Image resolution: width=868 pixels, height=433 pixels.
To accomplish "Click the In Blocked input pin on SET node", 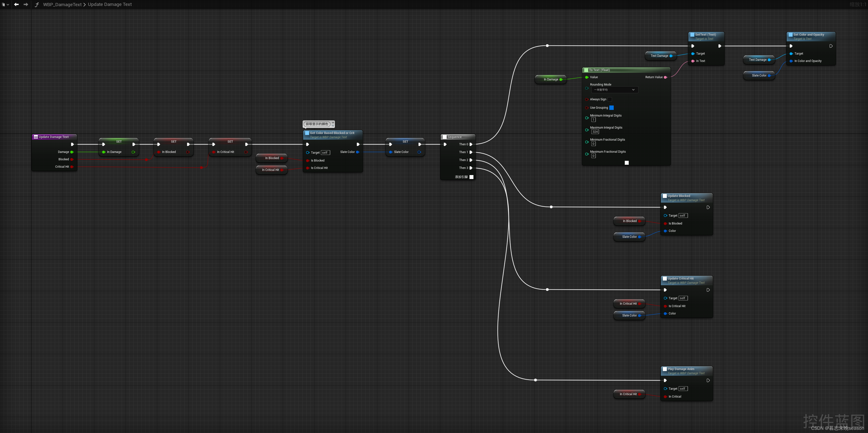I will point(159,152).
